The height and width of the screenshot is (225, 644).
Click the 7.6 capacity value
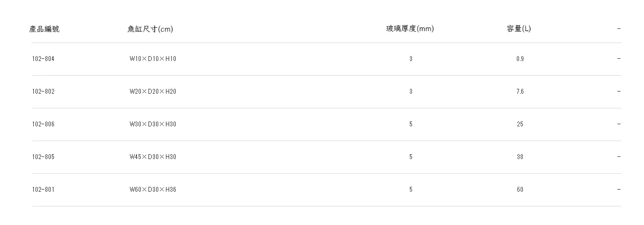[520, 92]
